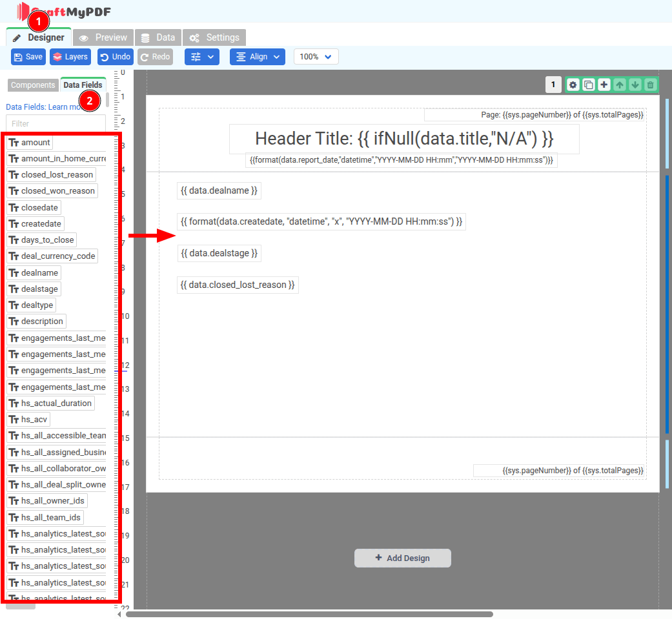Click the database icon on Data tab
This screenshot has width=672, height=623.
coord(145,38)
